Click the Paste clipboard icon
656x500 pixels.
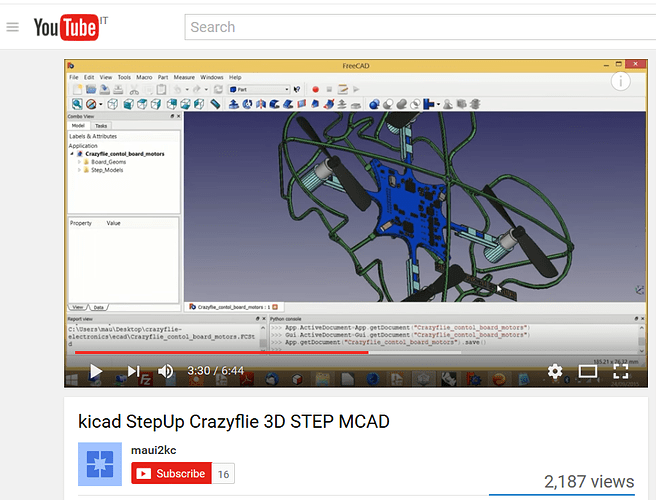coord(161,90)
